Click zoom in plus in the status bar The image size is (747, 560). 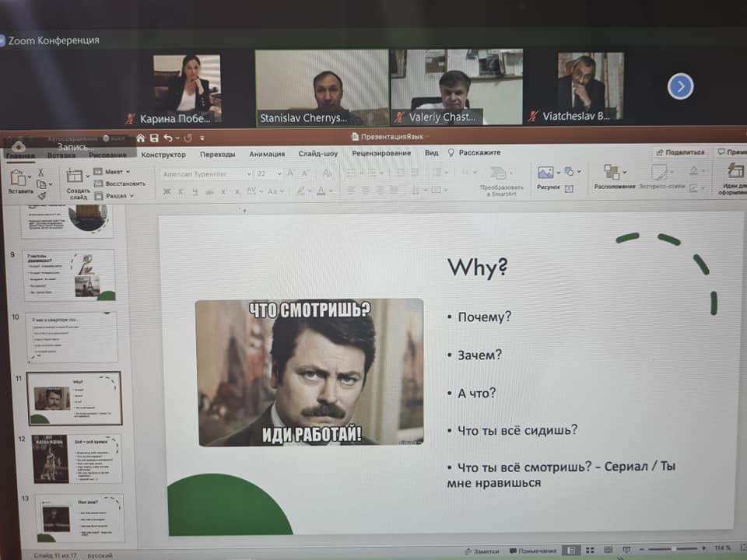pos(703,548)
